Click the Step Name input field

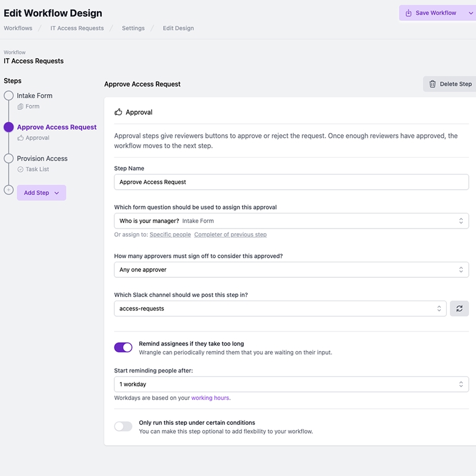pyautogui.click(x=291, y=182)
